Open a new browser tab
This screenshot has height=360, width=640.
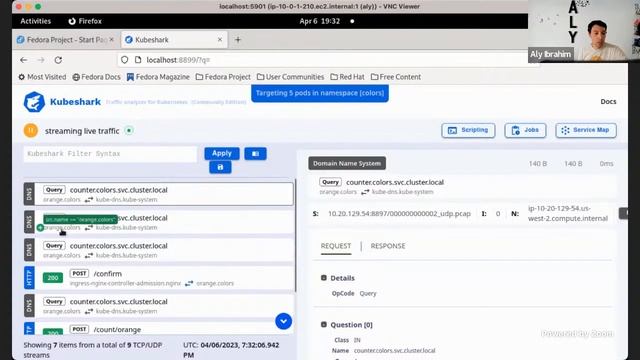238,40
